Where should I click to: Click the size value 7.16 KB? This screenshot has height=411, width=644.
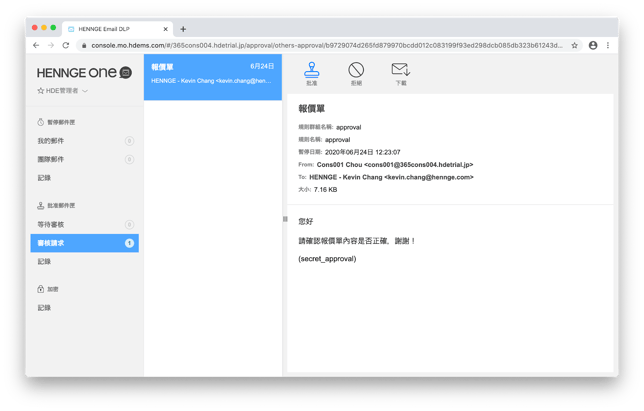(325, 190)
